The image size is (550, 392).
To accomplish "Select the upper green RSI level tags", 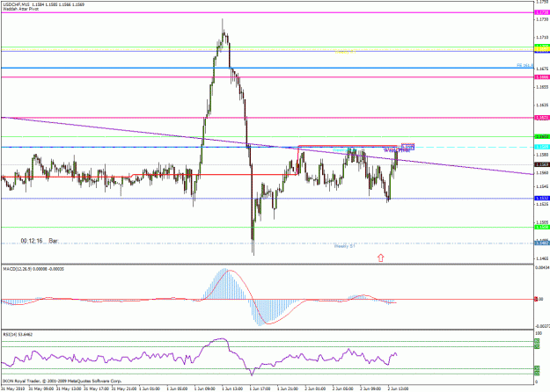I will click(537, 344).
